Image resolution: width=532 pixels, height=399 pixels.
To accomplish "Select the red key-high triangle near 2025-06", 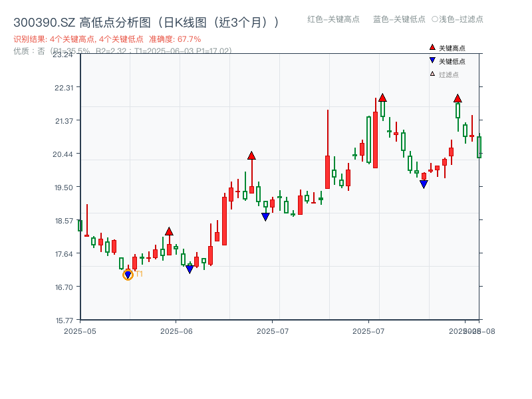I will tap(170, 231).
